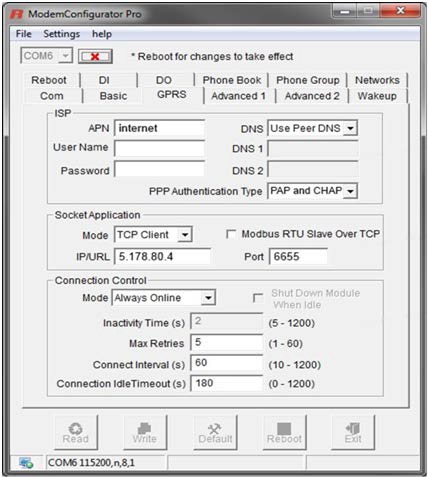Switch to the Com tab
Screen dimensions: 428x477
pos(52,96)
